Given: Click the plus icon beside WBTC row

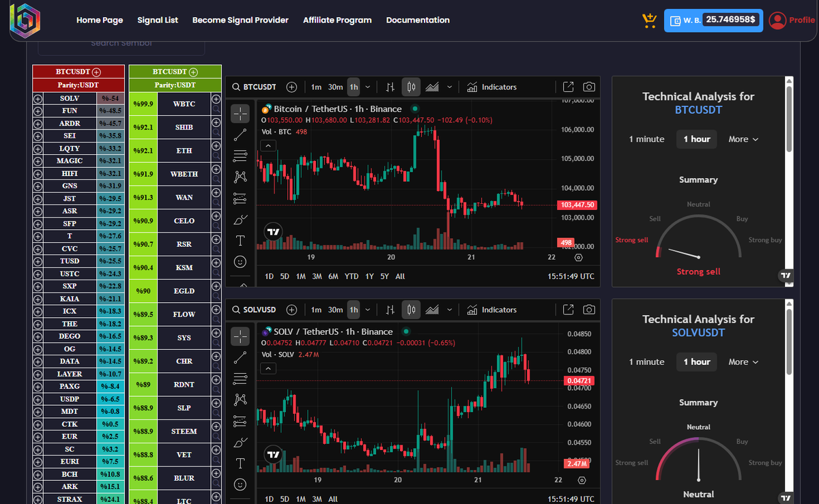Looking at the screenshot, I should coord(216,99).
